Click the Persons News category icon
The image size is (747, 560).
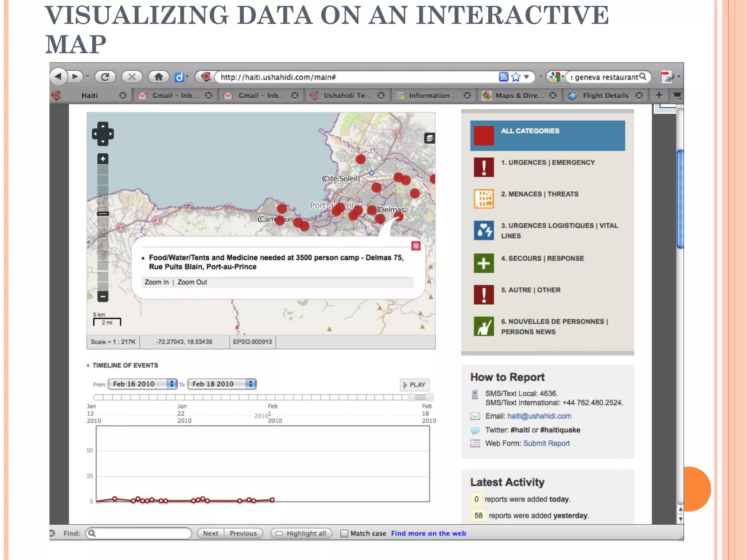(484, 326)
